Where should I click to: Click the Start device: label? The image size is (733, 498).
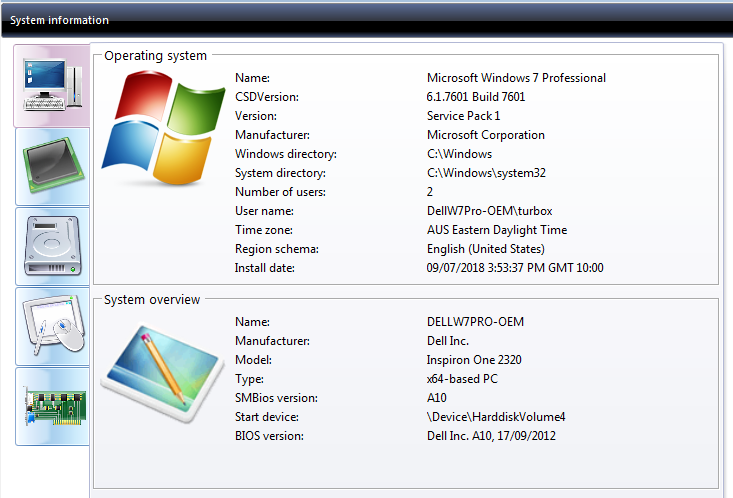[267, 417]
